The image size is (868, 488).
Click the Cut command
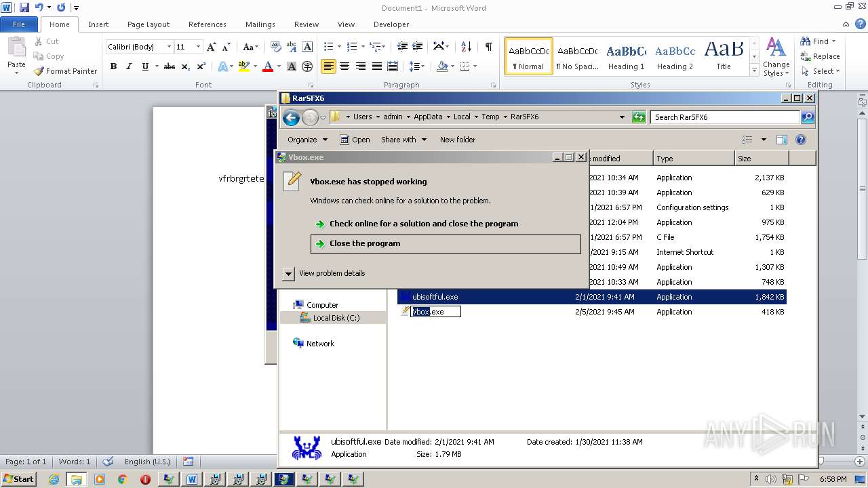(46, 41)
